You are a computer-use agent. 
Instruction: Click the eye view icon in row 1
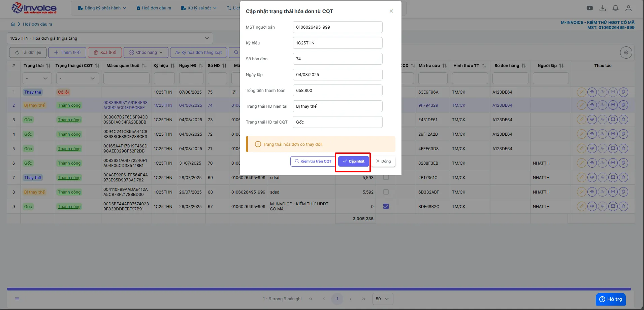[x=592, y=92]
